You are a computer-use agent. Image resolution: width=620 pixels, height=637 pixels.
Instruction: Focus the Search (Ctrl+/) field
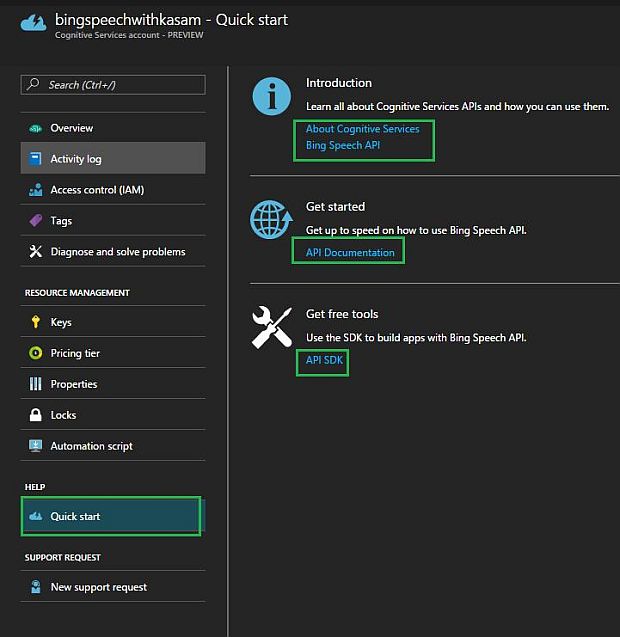coord(113,84)
